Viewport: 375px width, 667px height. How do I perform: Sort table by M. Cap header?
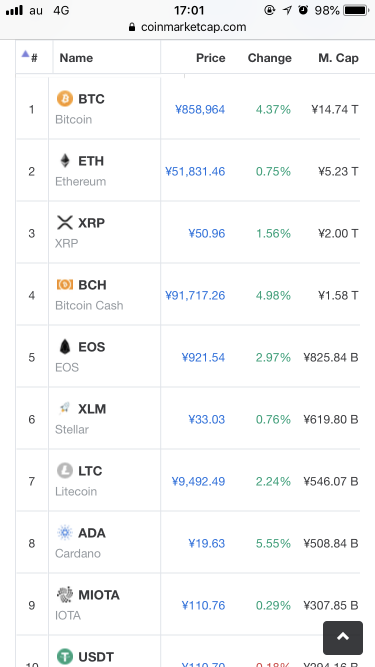click(x=338, y=58)
